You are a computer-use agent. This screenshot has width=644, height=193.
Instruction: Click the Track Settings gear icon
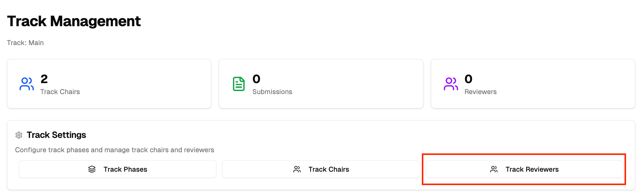[19, 135]
